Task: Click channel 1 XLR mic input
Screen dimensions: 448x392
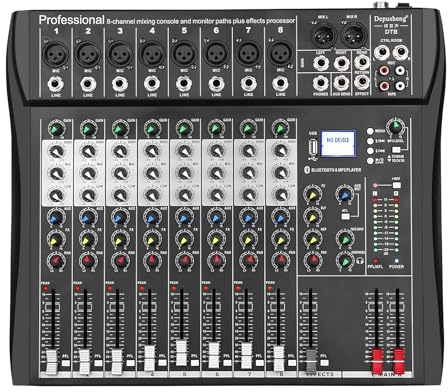Action: (56, 55)
